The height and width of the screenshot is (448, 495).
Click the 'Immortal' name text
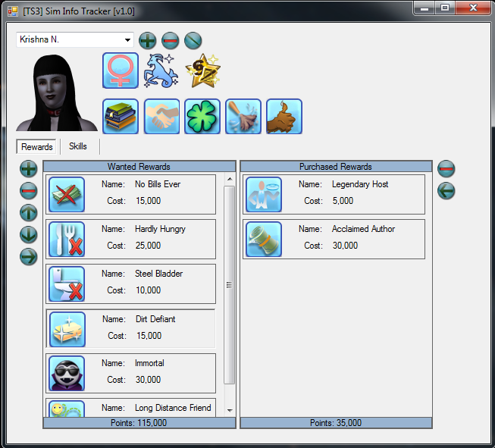pyautogui.click(x=149, y=363)
